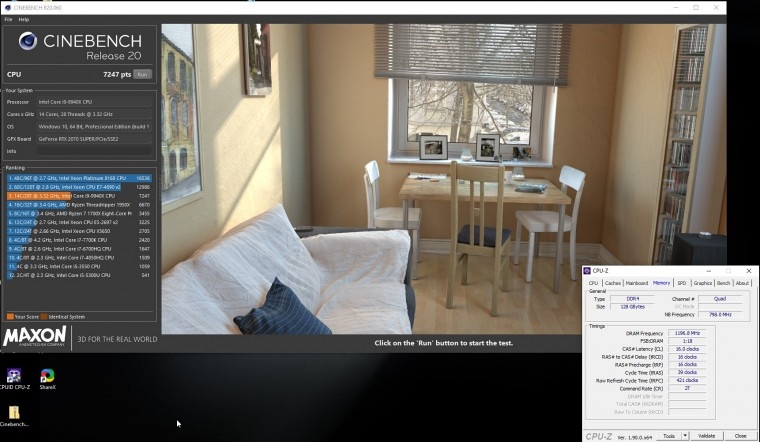This screenshot has width=760, height=442.
Task: Click the OS field Windows 10 value
Action: [94, 126]
